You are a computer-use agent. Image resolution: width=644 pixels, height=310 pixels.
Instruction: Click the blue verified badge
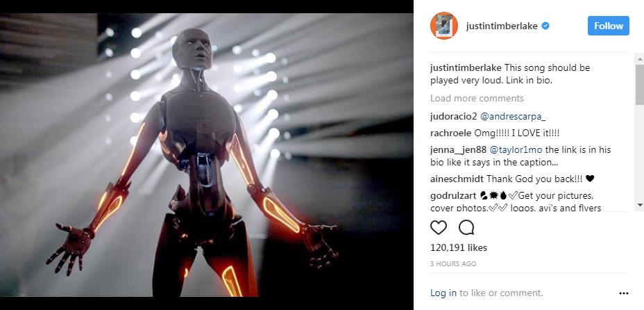[x=545, y=26]
